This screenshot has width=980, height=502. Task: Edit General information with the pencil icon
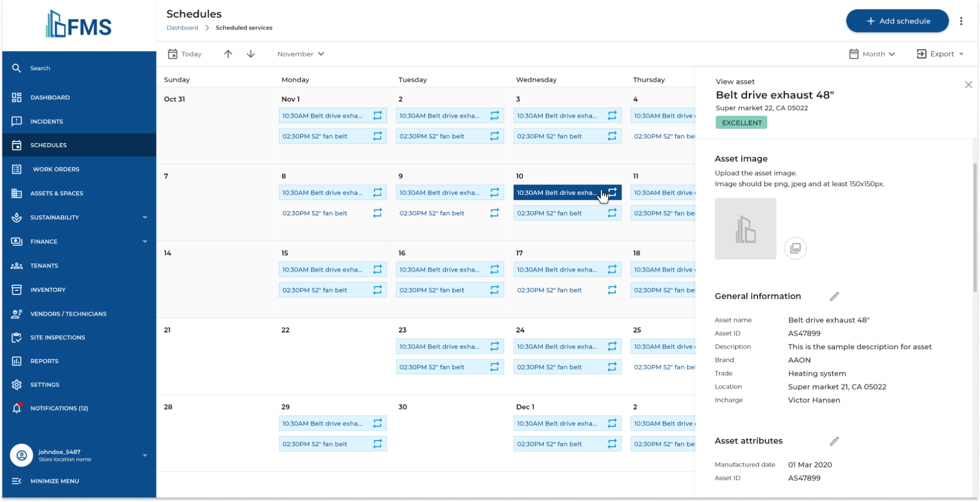tap(834, 296)
